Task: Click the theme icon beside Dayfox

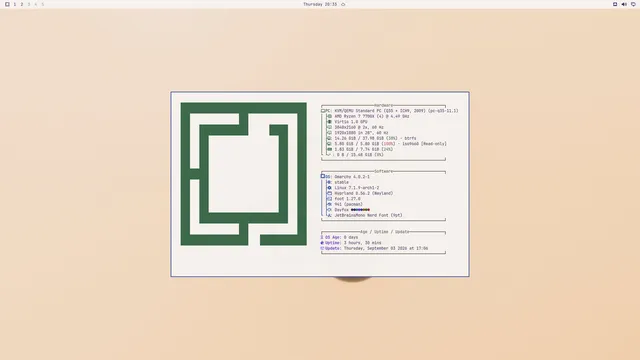Action: [329, 210]
